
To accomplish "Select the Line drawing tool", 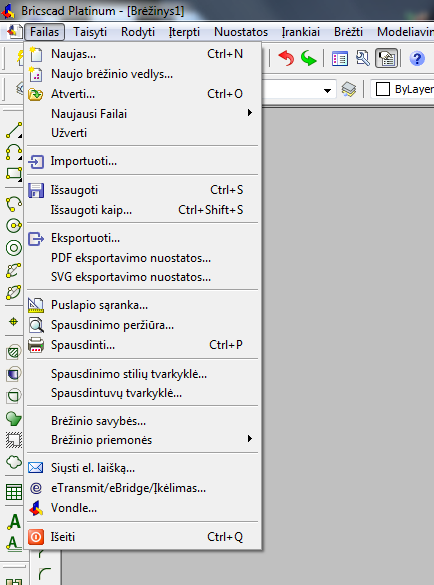I will (x=14, y=130).
